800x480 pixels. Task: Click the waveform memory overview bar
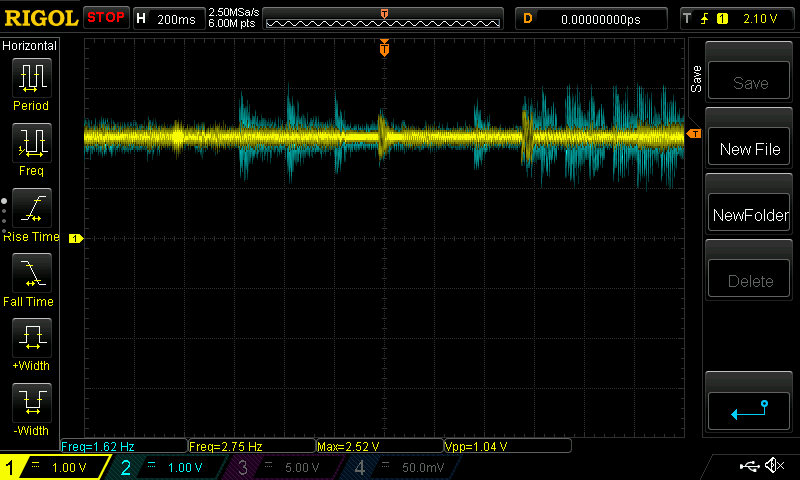coord(383,19)
